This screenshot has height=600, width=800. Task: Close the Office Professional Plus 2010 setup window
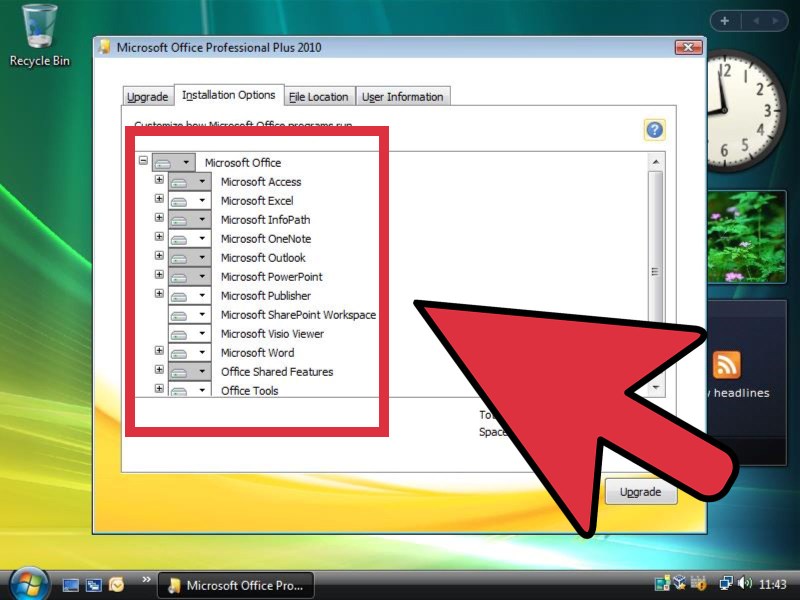pyautogui.click(x=688, y=47)
